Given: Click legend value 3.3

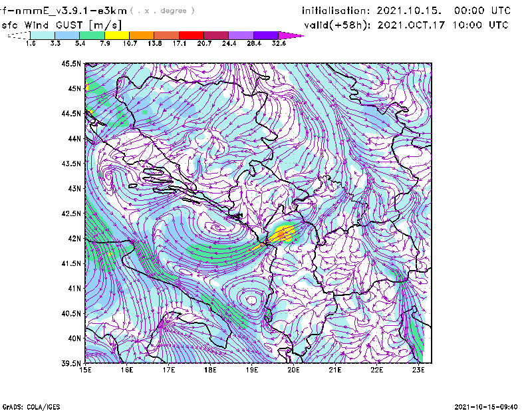Looking at the screenshot, I should tap(55, 43).
